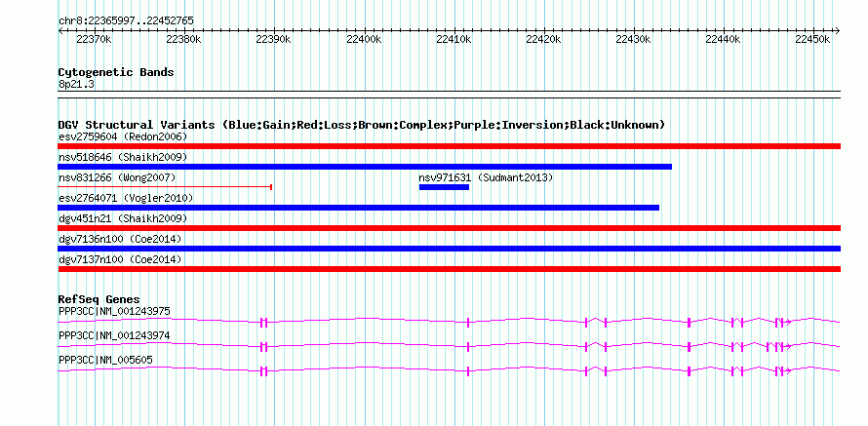Screen dimensions: 868x426
Task: Click the esv2764071 (Vogler2010) label
Action: (126, 198)
